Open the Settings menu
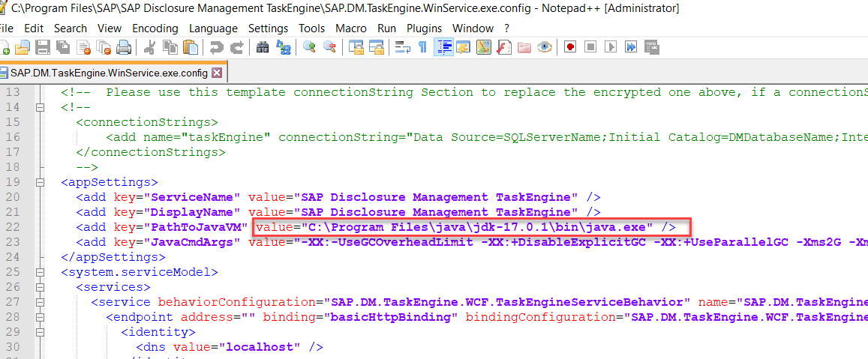This screenshot has width=868, height=359. pos(268,28)
